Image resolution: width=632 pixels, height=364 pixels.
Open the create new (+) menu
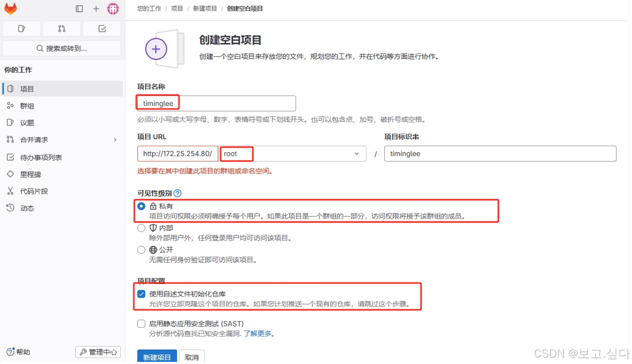coord(97,8)
